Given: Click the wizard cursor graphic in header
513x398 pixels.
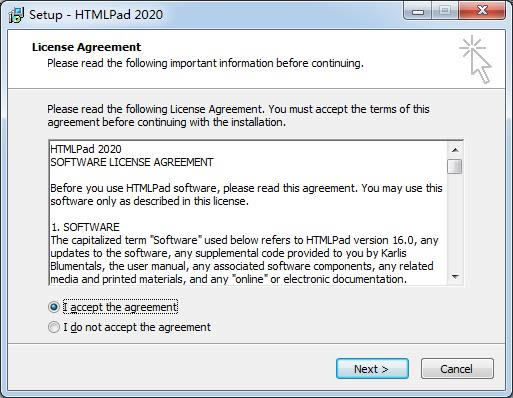Looking at the screenshot, I should [475, 59].
